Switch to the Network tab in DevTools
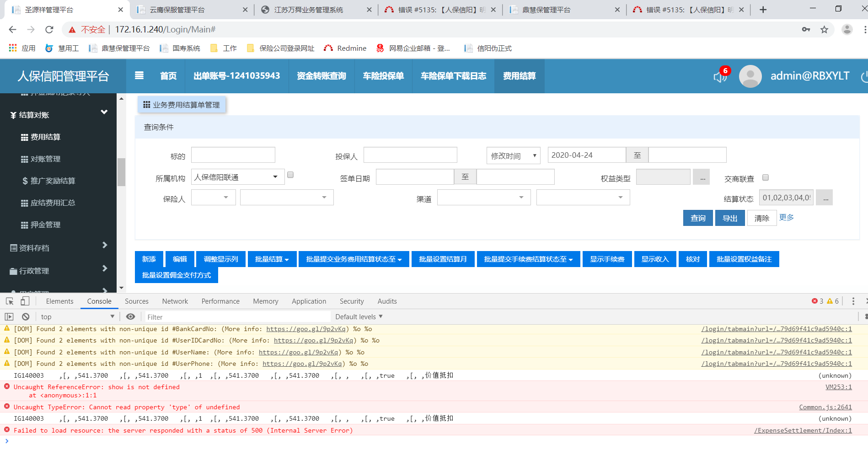 point(175,301)
